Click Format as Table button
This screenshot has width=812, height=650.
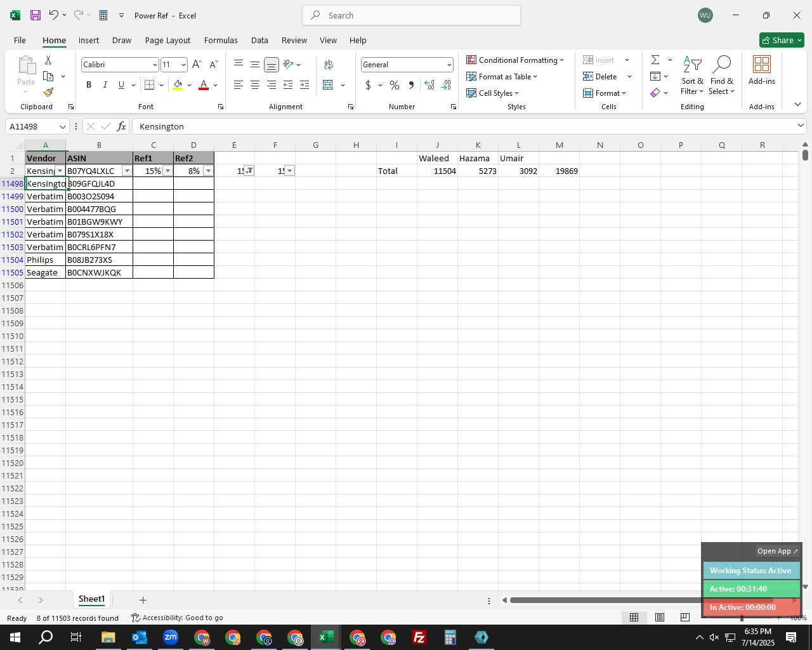tap(502, 76)
